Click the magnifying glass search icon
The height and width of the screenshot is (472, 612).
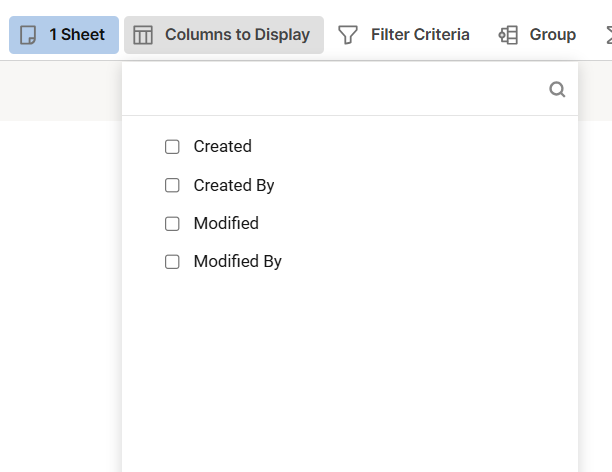point(557,89)
